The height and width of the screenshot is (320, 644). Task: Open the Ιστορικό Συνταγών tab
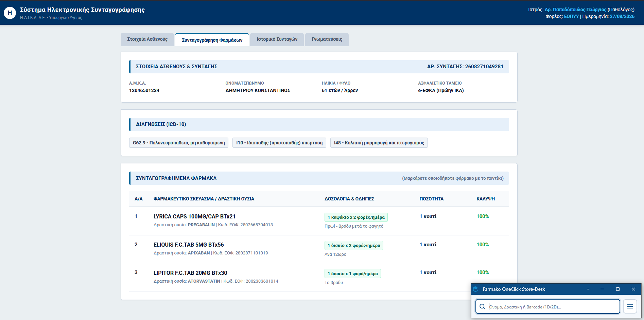click(x=277, y=39)
